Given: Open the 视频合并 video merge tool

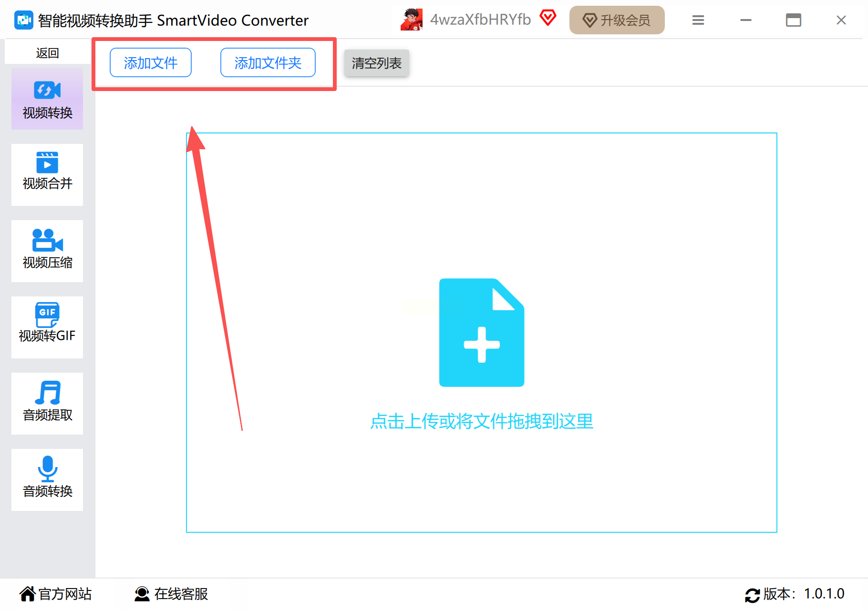Looking at the screenshot, I should 47,175.
